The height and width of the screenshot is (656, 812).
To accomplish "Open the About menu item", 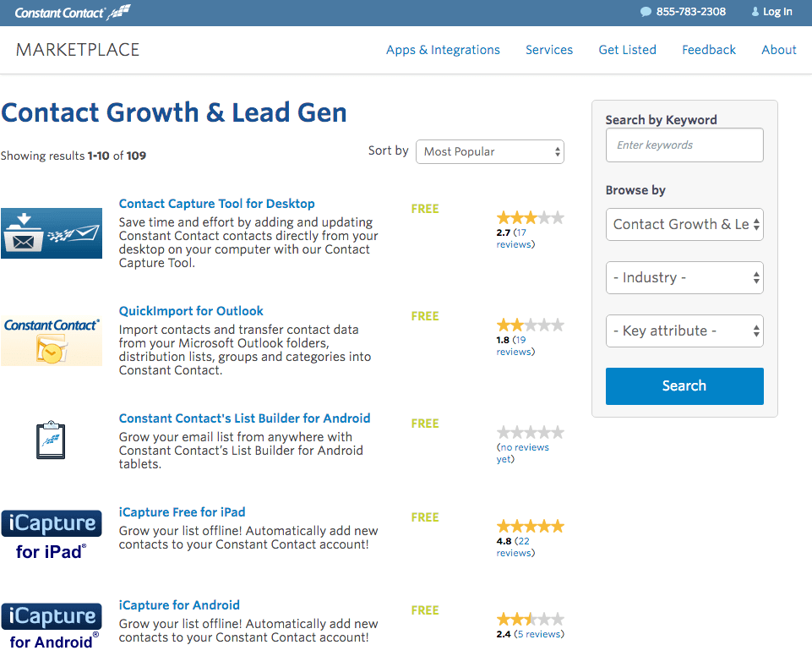I will pyautogui.click(x=779, y=50).
